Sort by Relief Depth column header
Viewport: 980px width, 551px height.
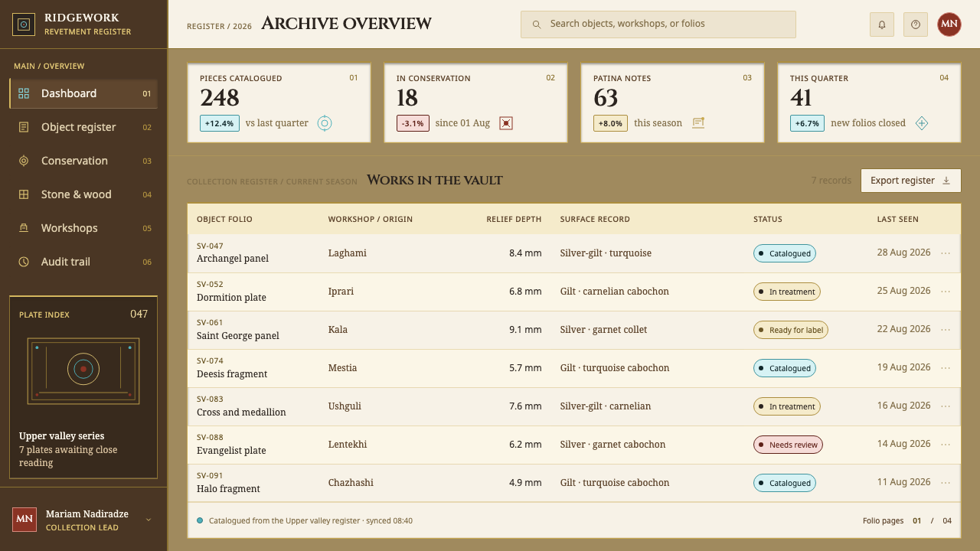[514, 219]
